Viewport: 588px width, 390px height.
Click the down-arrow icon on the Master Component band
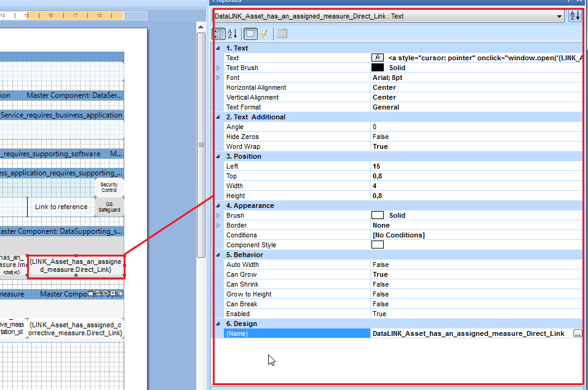[113, 293]
